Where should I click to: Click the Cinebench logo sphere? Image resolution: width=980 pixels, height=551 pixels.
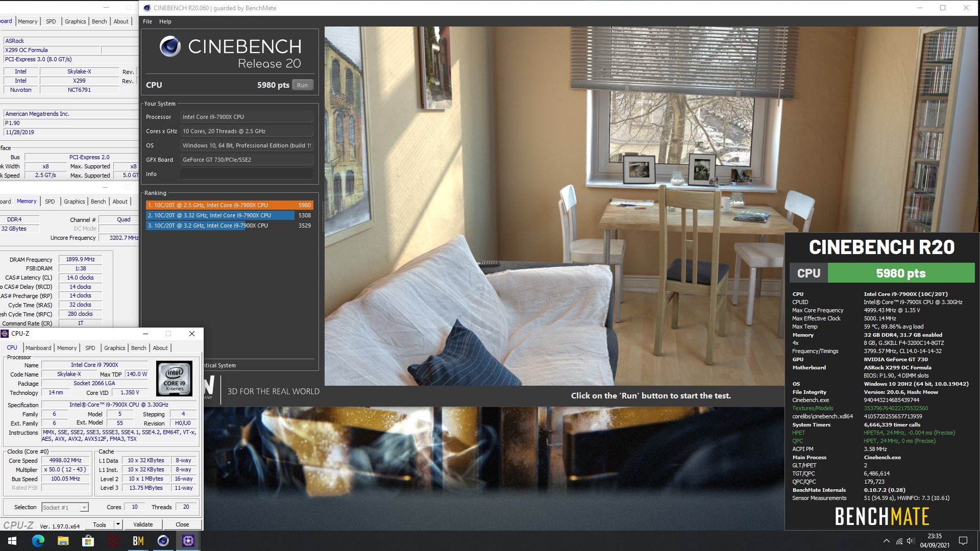[170, 46]
